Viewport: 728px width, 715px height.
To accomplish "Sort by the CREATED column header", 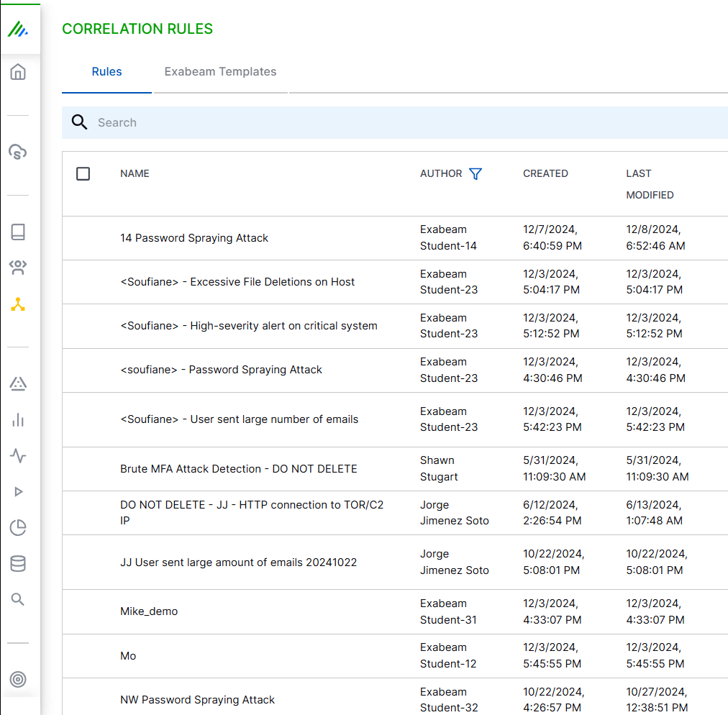I will point(545,173).
